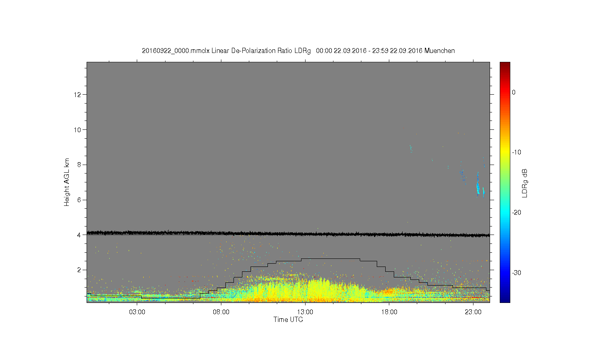Click the height axis label 4

pos(80,235)
